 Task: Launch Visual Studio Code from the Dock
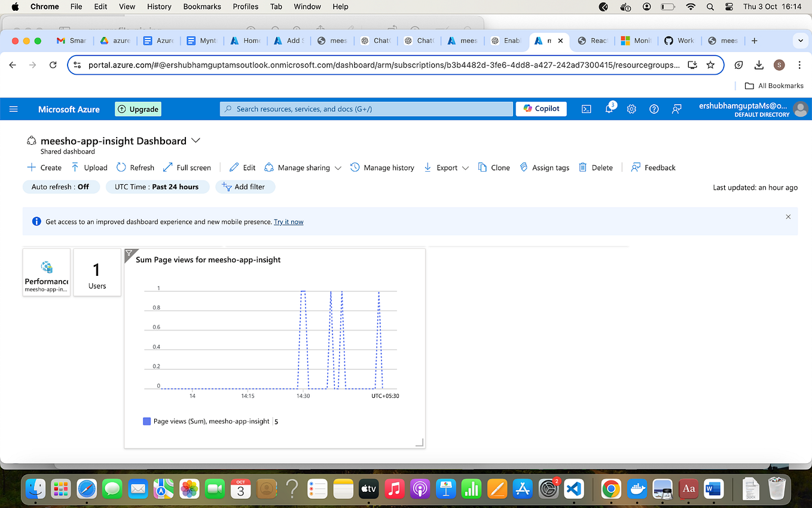pos(573,489)
